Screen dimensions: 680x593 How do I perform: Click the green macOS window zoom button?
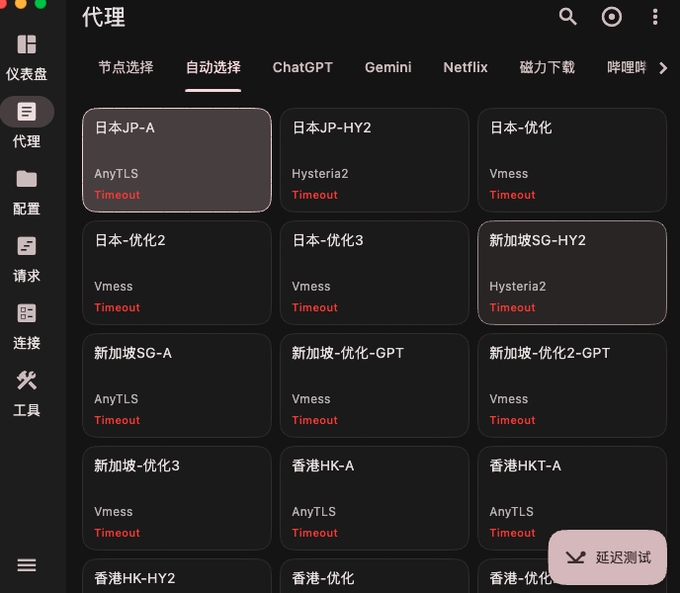(x=40, y=3)
